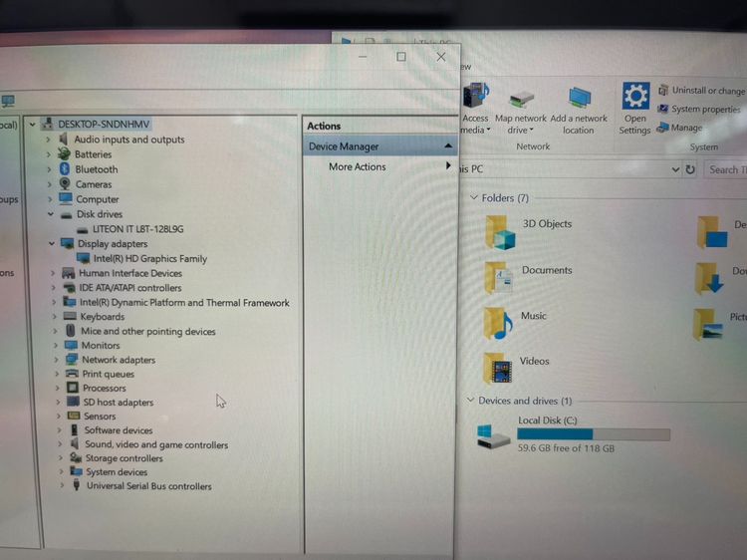Image resolution: width=747 pixels, height=560 pixels.
Task: Click the Human Interface Devices icon
Action: tap(69, 273)
